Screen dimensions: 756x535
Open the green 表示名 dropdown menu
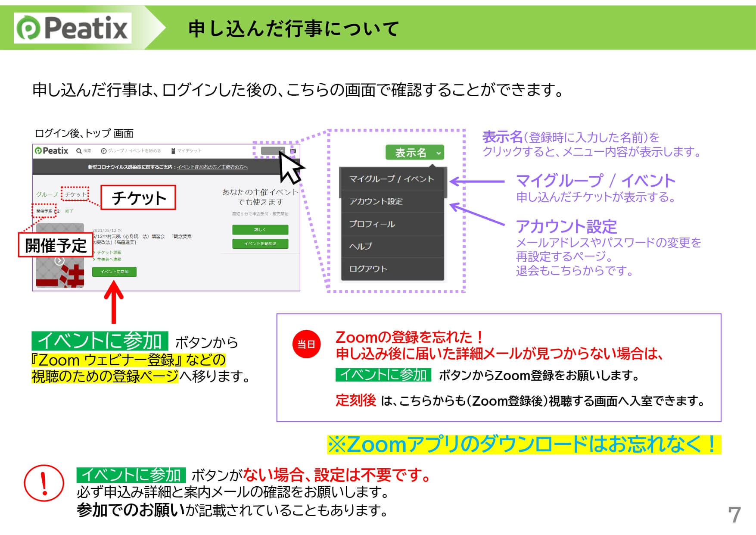click(415, 153)
